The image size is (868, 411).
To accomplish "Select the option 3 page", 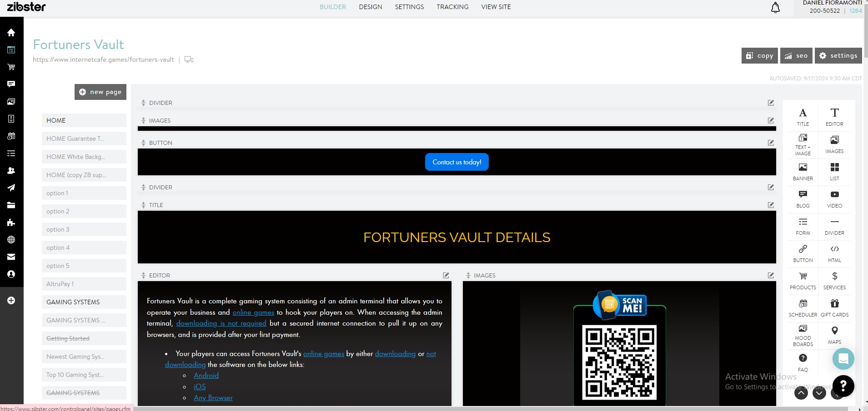I will coord(84,229).
